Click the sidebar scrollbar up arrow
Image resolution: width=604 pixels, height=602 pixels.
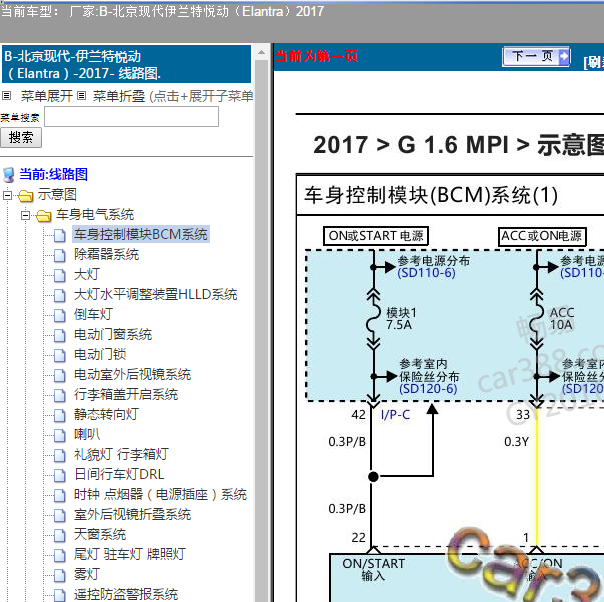tap(262, 52)
